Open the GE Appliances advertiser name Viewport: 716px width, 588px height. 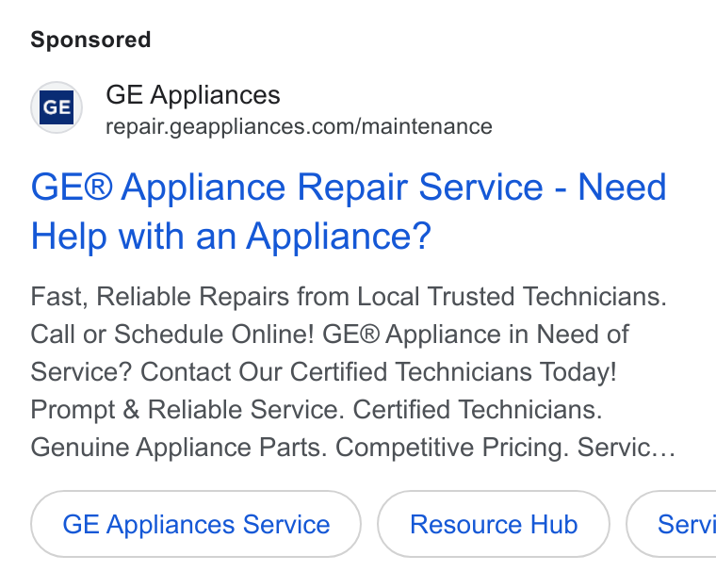pyautogui.click(x=193, y=95)
